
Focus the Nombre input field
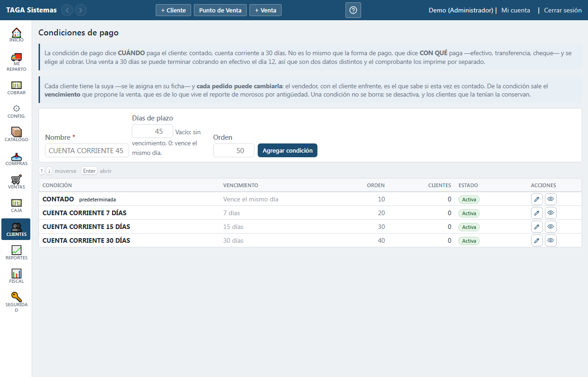(87, 150)
